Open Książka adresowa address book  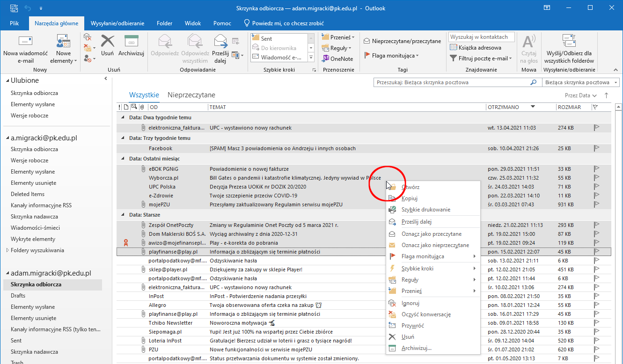(x=475, y=47)
